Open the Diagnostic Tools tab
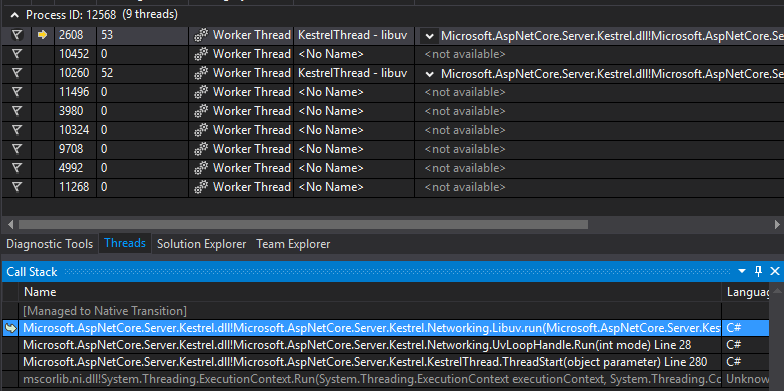This screenshot has height=391, width=784. point(50,244)
